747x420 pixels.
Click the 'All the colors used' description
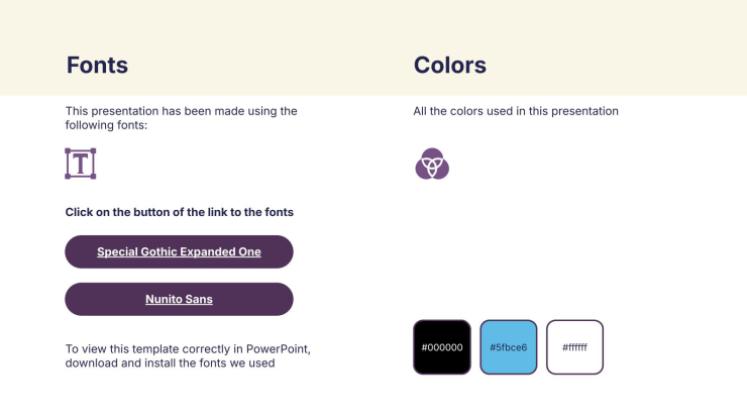click(515, 111)
